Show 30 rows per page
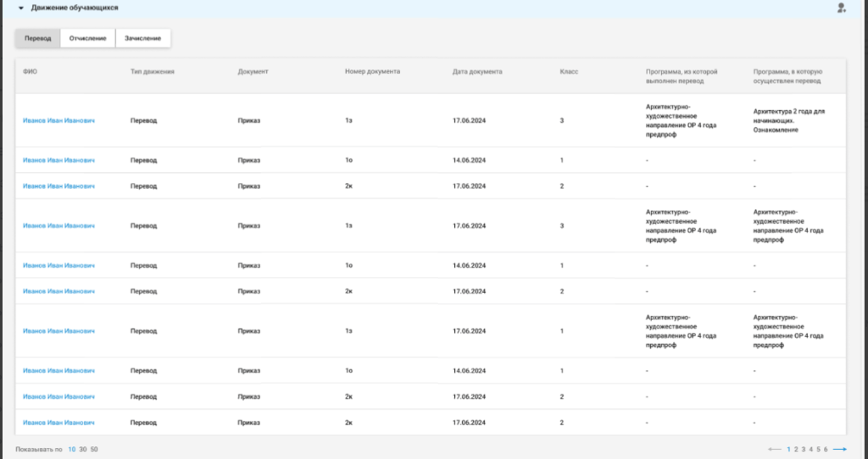 [x=82, y=450]
